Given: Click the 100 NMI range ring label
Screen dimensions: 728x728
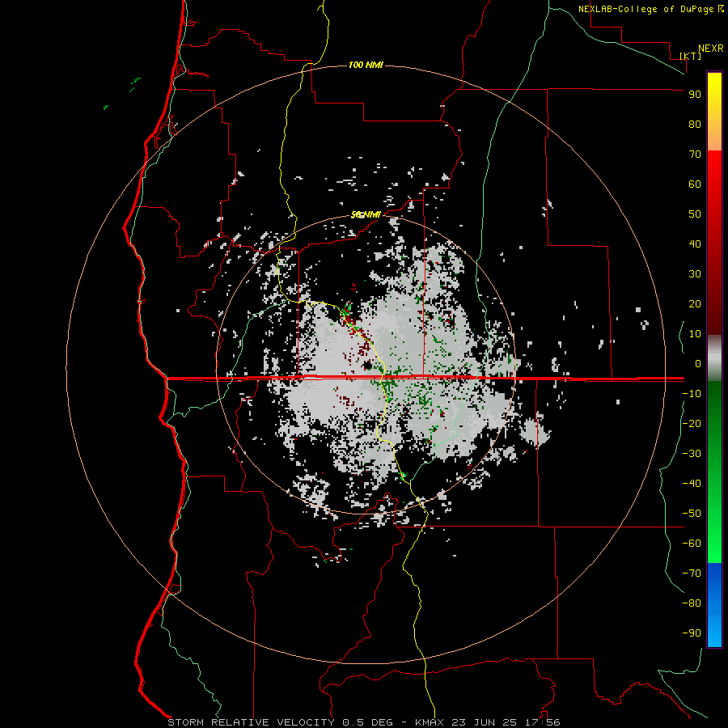Looking at the screenshot, I should [366, 65].
